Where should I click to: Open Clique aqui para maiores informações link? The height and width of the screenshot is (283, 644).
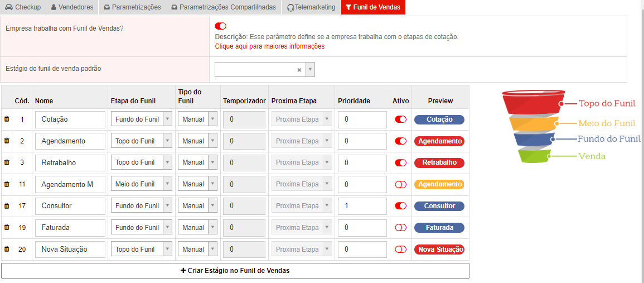point(269,46)
